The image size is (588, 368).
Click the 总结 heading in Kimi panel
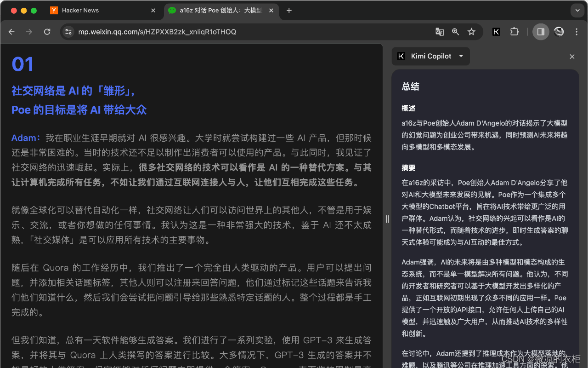tap(410, 86)
